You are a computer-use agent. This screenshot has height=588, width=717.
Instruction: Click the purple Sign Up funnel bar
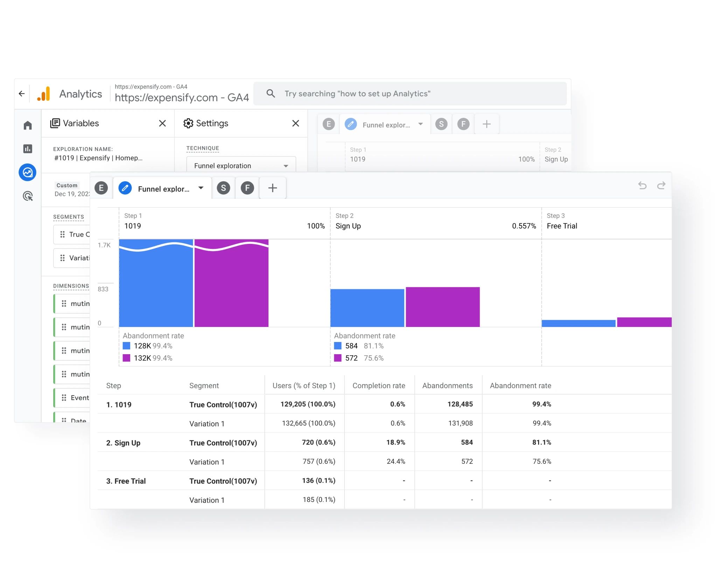[443, 307]
